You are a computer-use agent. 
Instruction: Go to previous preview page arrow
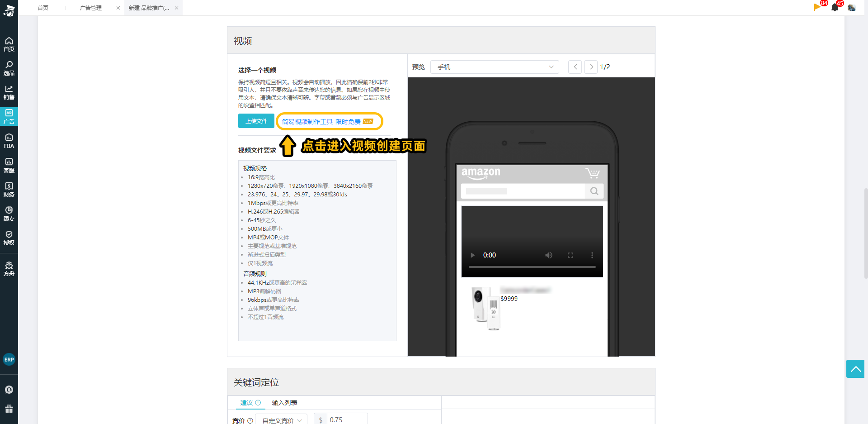pyautogui.click(x=575, y=67)
